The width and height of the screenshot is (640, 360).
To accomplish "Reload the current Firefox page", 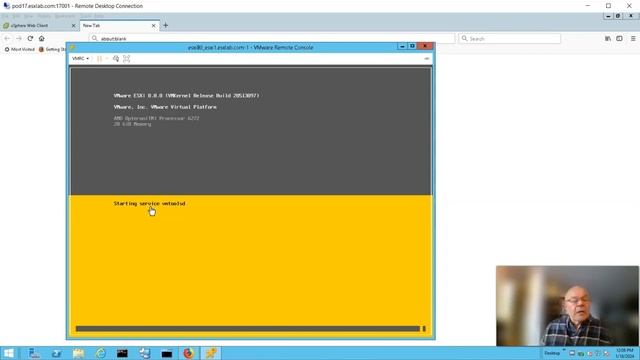I will click(x=30, y=38).
